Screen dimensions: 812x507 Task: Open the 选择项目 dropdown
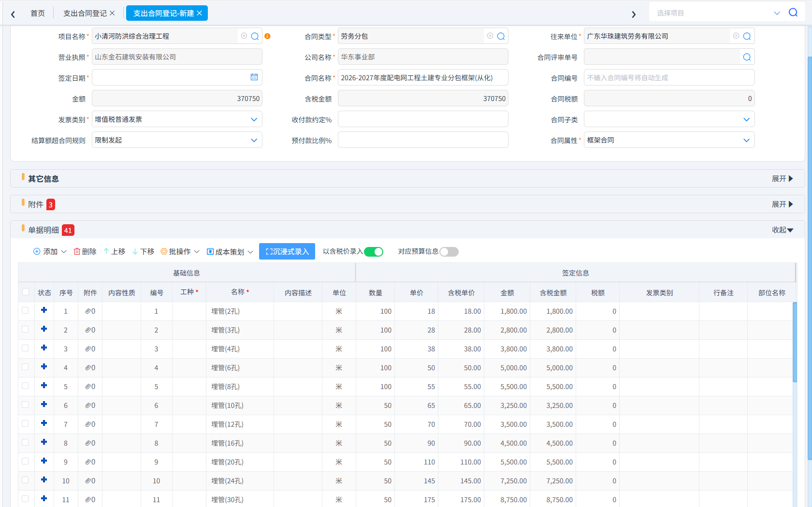[x=777, y=13]
